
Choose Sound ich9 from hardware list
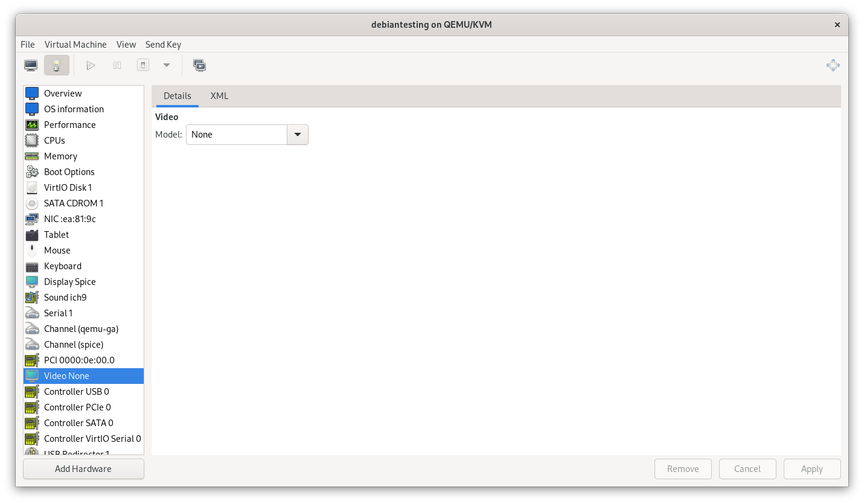[65, 298]
